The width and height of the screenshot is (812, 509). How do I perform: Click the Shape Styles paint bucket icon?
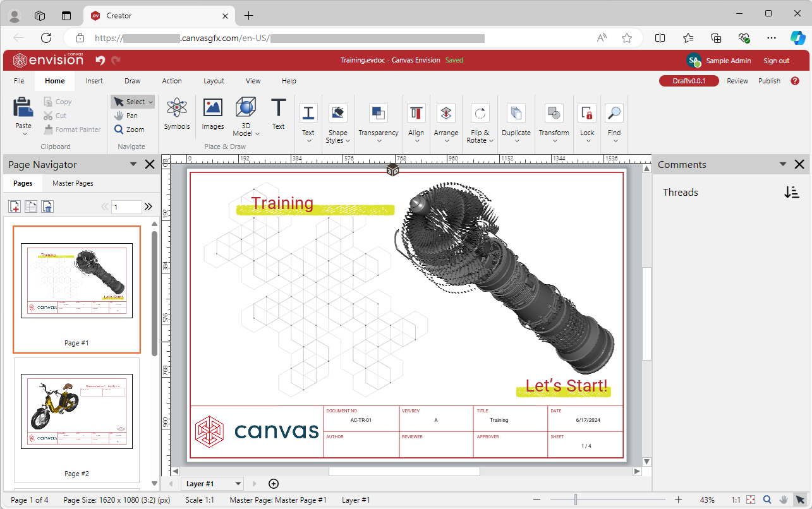338,113
